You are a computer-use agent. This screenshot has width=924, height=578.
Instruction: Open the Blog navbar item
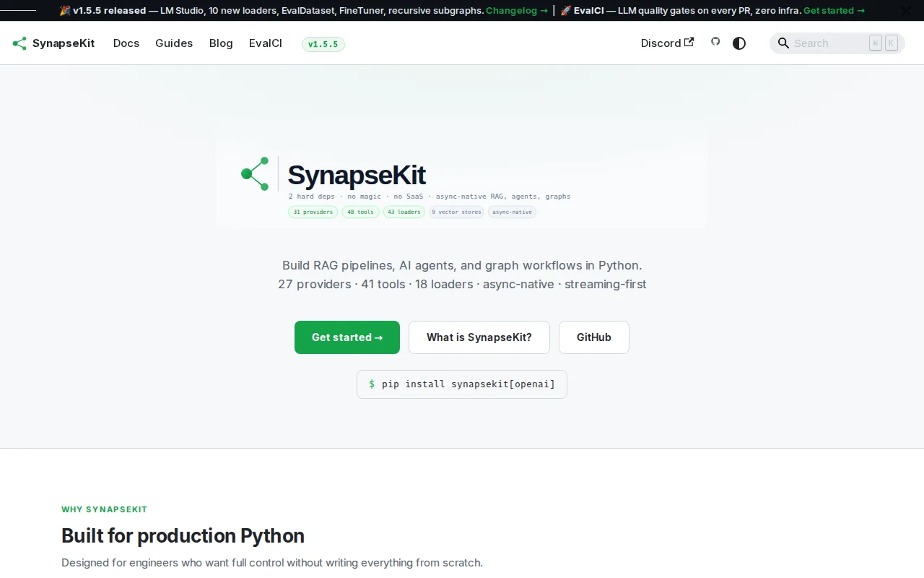point(221,43)
